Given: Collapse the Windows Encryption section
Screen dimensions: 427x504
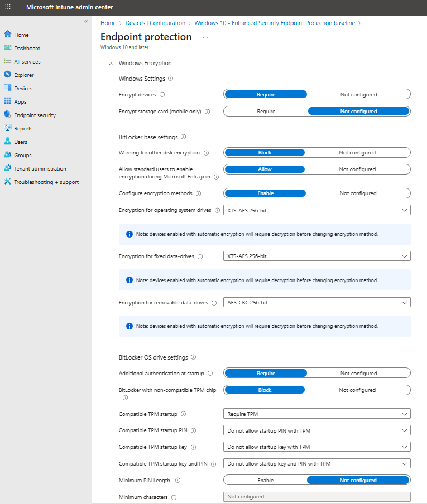Looking at the screenshot, I should [111, 64].
